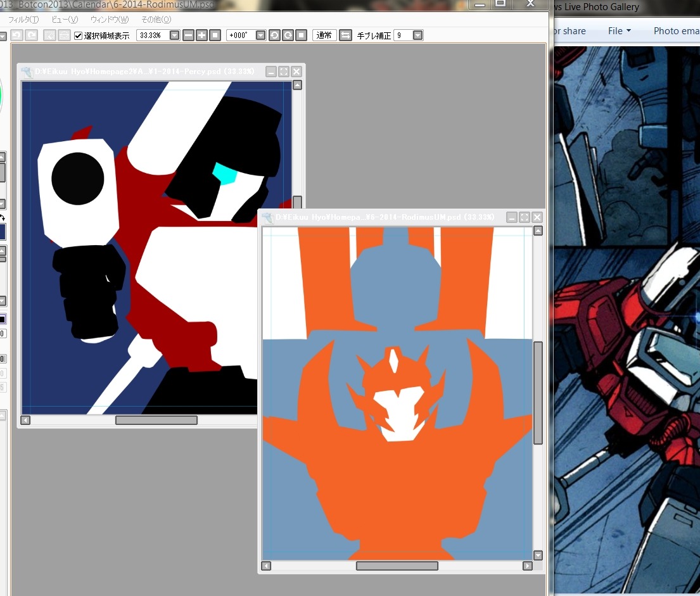The width and height of the screenshot is (700, 596).
Task: Redo the action with the toolbar arrow
Action: 31,35
